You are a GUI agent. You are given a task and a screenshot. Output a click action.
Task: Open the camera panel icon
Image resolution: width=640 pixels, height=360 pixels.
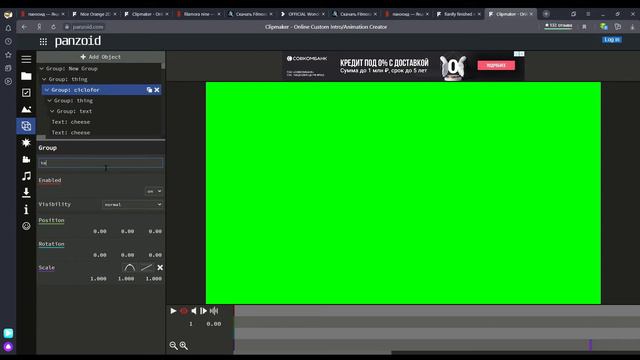point(26,159)
